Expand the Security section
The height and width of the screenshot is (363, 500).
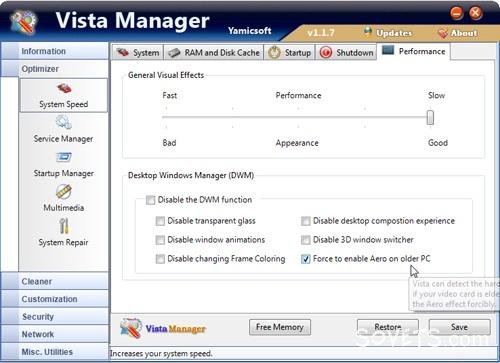[55, 317]
